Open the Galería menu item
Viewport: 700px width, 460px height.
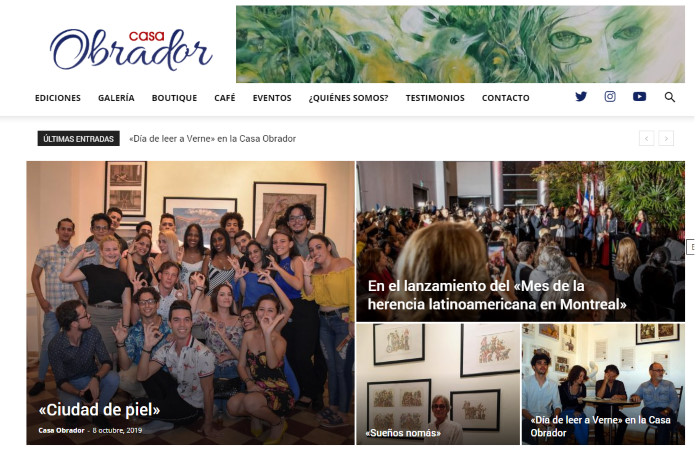pos(116,98)
